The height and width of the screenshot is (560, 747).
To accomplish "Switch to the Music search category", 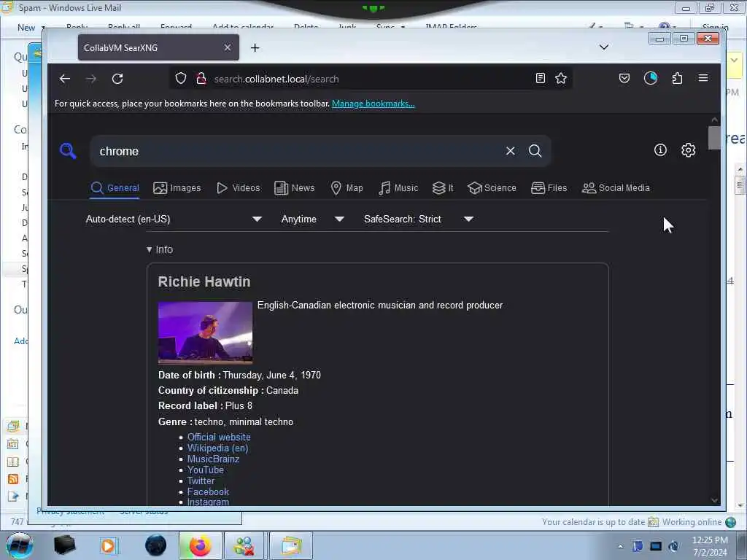I will point(398,188).
